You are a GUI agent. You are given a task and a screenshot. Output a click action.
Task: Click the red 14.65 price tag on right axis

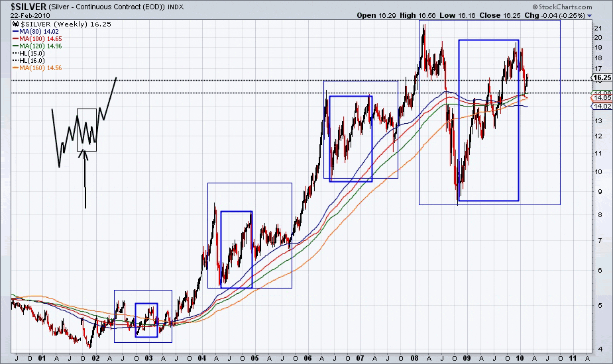[600, 97]
